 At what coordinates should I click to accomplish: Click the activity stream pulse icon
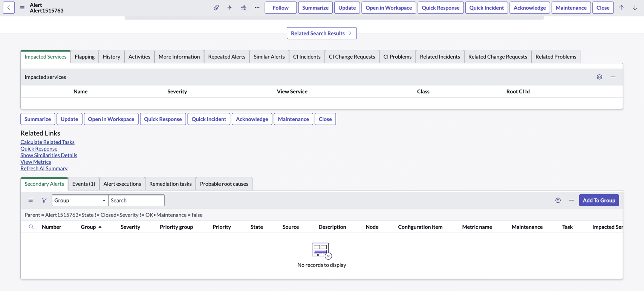pos(230,8)
